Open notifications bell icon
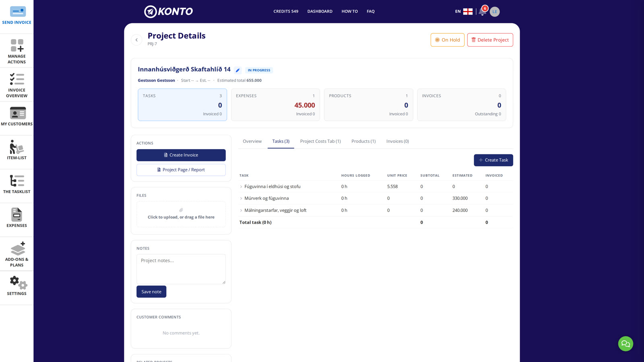 click(482, 11)
